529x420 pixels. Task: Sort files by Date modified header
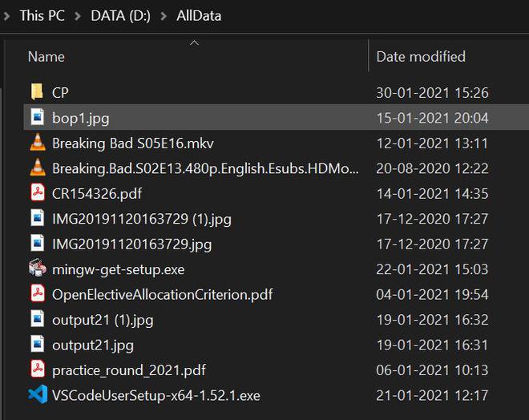pyautogui.click(x=421, y=57)
